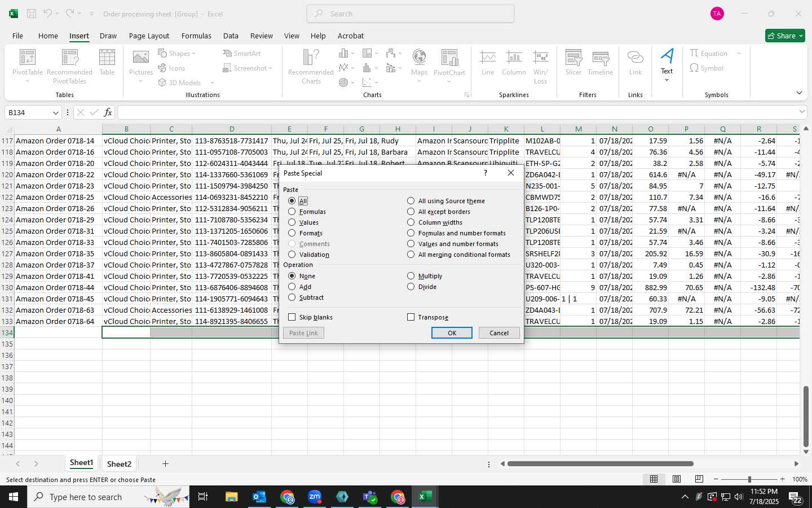Insert a Slicer filter
812x508 pixels.
(x=573, y=62)
